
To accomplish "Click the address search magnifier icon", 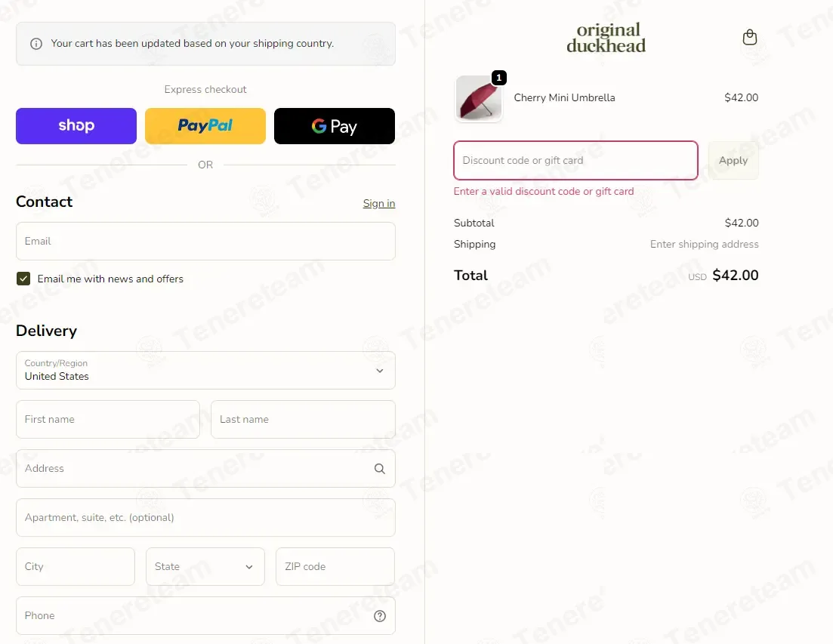I will click(x=379, y=468).
